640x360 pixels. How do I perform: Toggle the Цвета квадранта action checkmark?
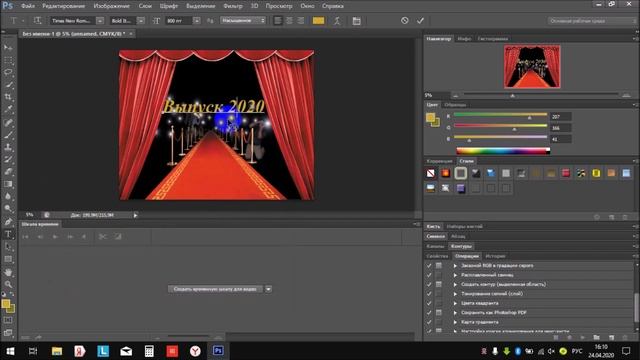429,303
